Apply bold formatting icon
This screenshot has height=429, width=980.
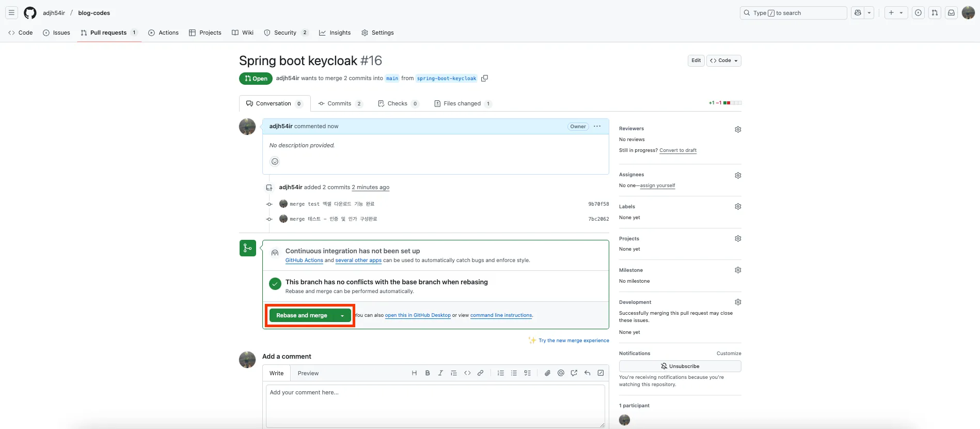pyautogui.click(x=428, y=373)
